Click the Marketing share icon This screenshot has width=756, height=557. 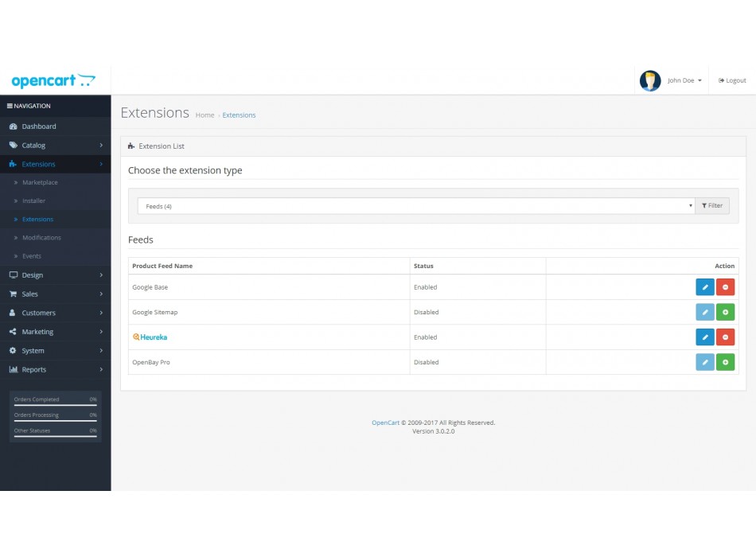point(13,331)
